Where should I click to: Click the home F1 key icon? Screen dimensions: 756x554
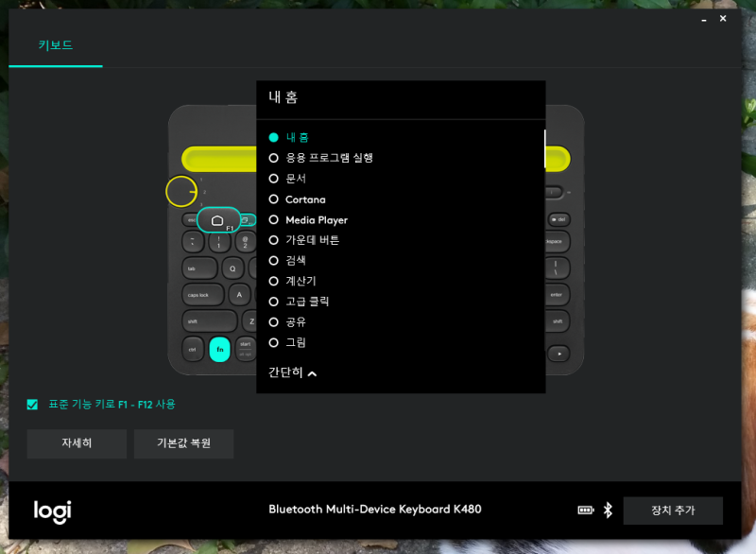[218, 220]
